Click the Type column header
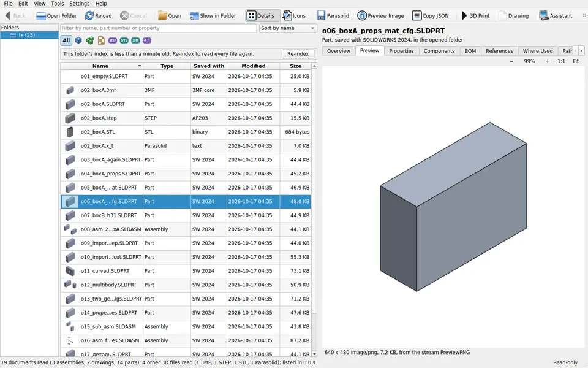The height and width of the screenshot is (368, 588). click(167, 66)
